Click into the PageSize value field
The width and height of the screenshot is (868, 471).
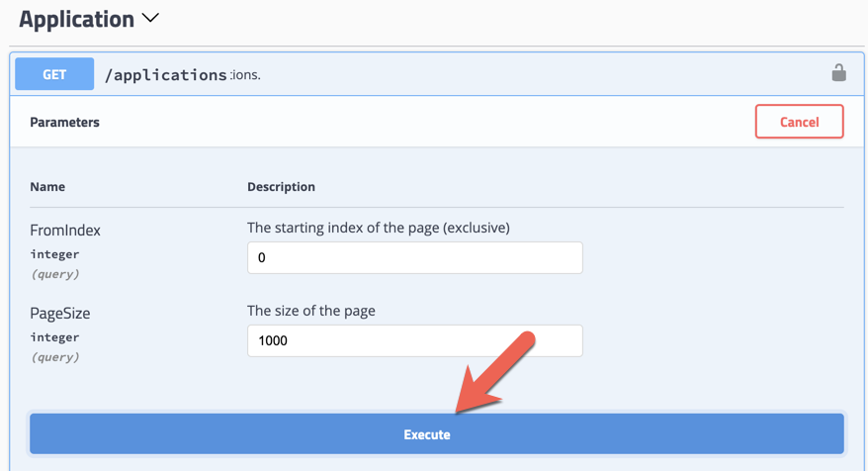pos(414,341)
